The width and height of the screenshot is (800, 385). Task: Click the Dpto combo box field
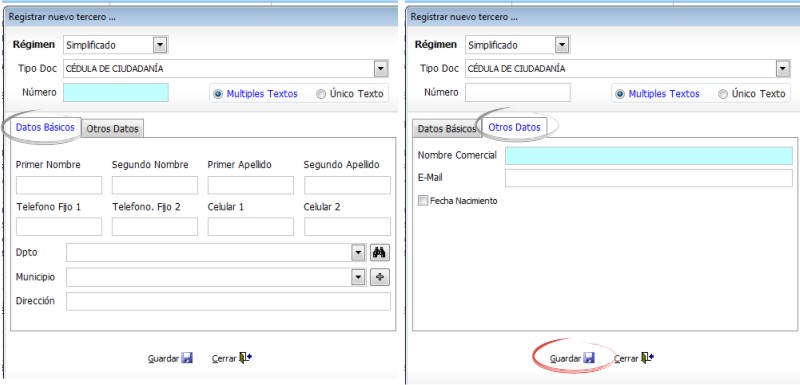click(x=216, y=252)
